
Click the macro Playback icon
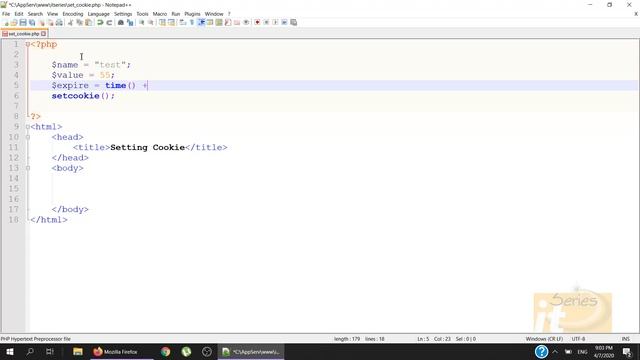275,22
